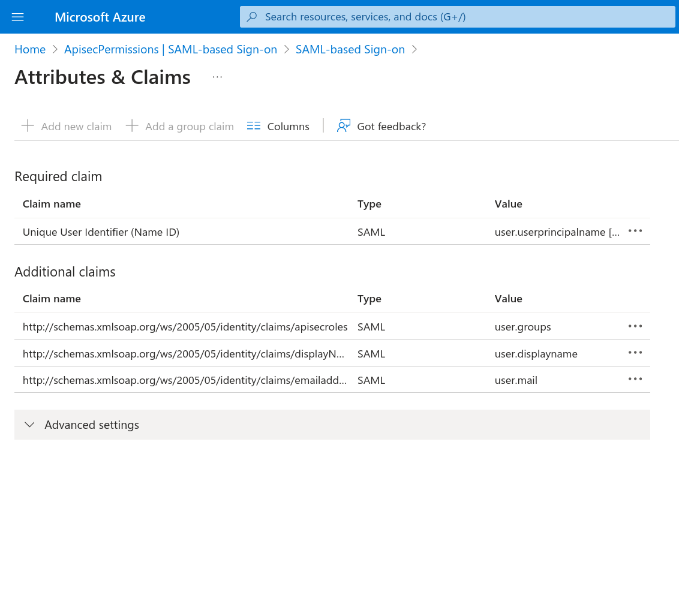Open ApisecPermissions SAML-based Sign-on breadcrumb

170,49
